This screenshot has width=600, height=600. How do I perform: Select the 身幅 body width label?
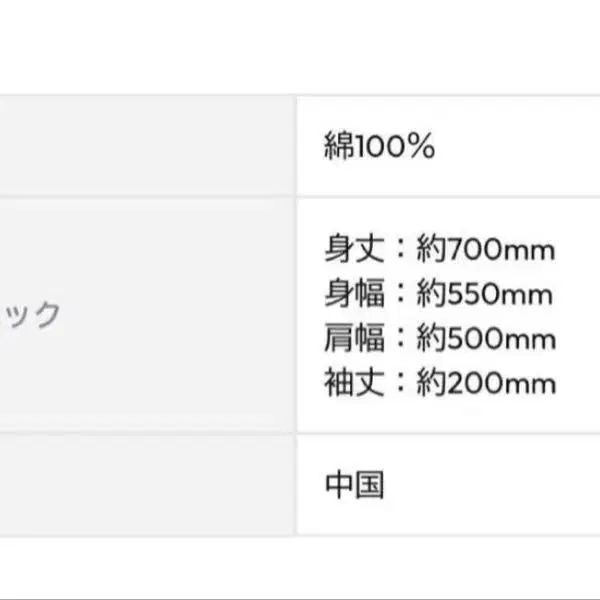click(354, 293)
